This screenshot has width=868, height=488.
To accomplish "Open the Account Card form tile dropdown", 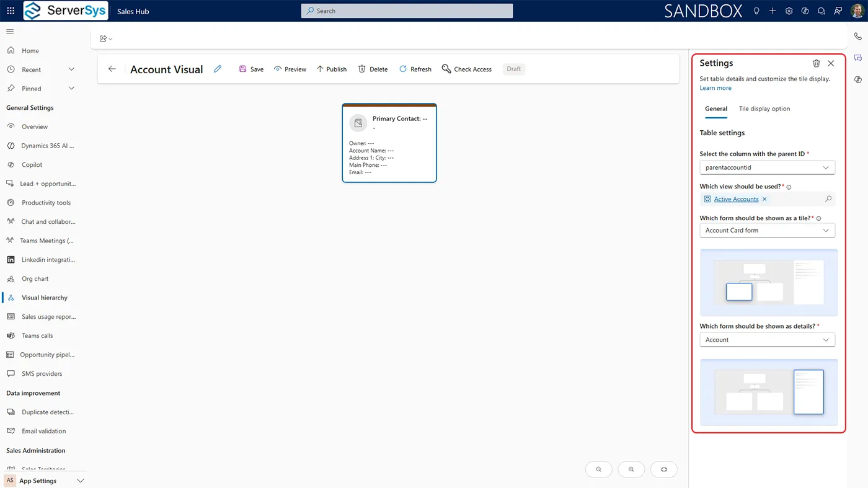I will [767, 230].
